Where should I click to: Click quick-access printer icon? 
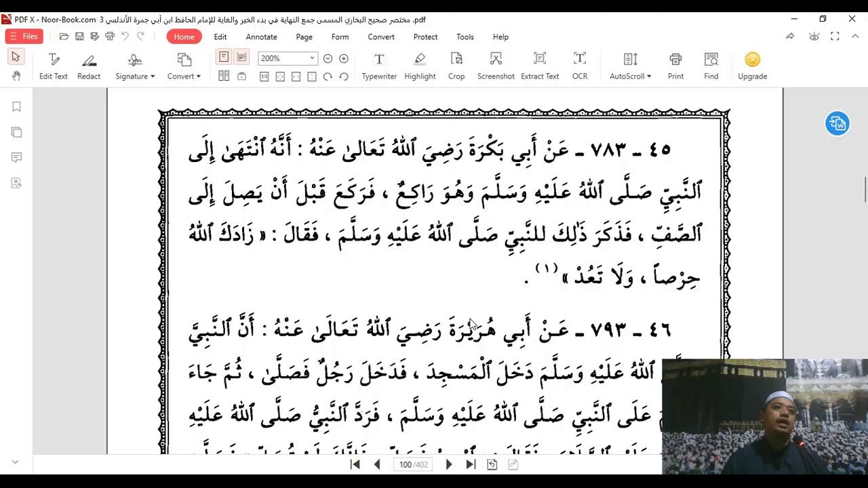[110, 37]
